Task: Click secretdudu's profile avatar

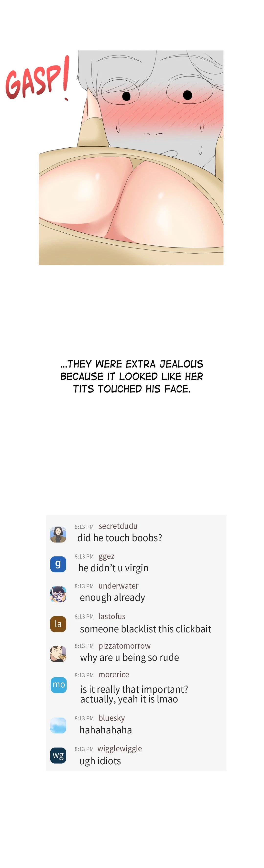Action: point(58,534)
